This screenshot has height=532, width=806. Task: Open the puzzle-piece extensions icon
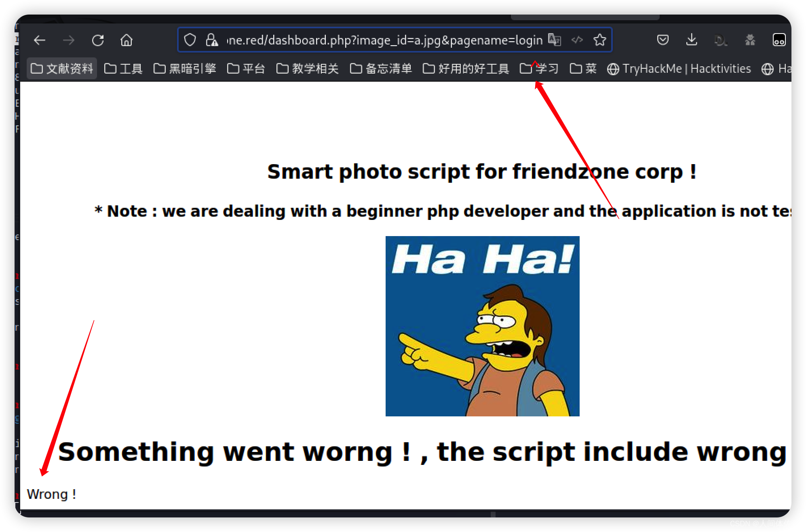click(750, 40)
